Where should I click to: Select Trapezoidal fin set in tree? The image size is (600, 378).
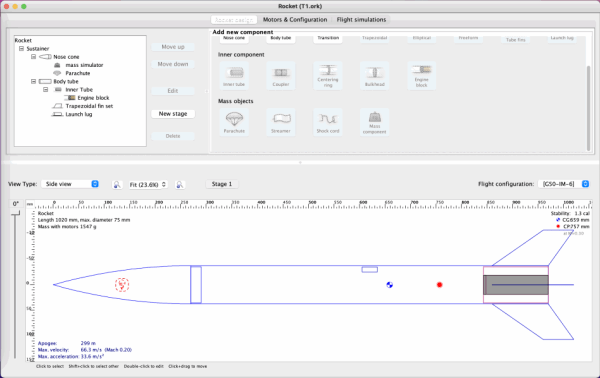pos(89,106)
